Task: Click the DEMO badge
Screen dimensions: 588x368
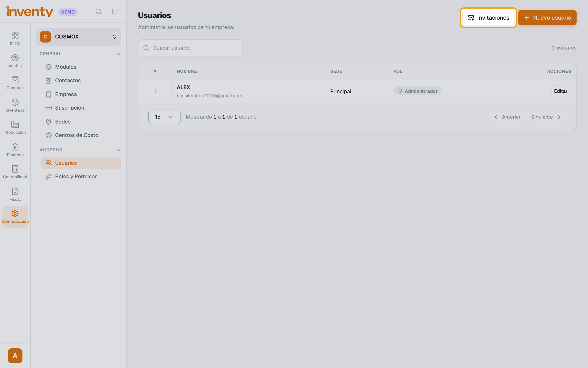Action: pos(68,12)
